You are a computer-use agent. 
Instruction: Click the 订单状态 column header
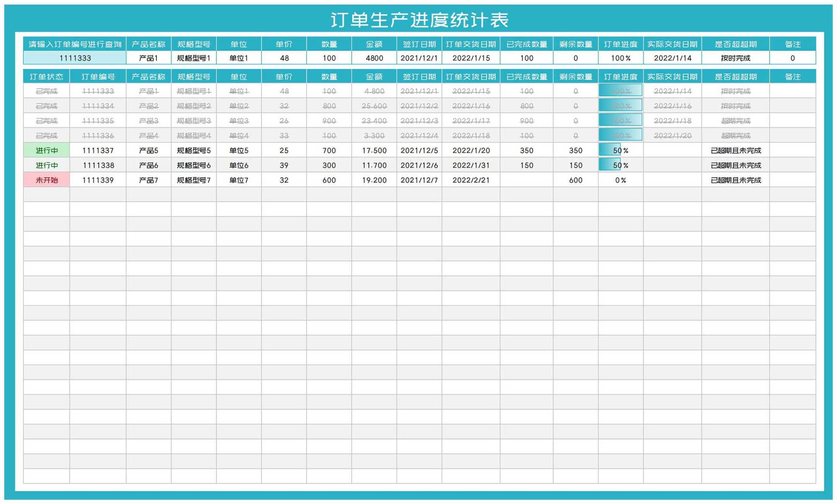pos(47,77)
